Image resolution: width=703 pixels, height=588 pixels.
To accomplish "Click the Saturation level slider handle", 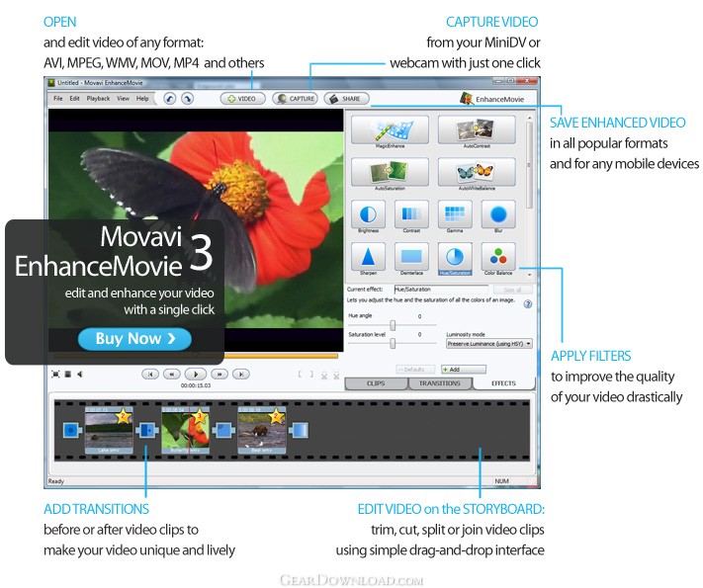I will 393,343.
